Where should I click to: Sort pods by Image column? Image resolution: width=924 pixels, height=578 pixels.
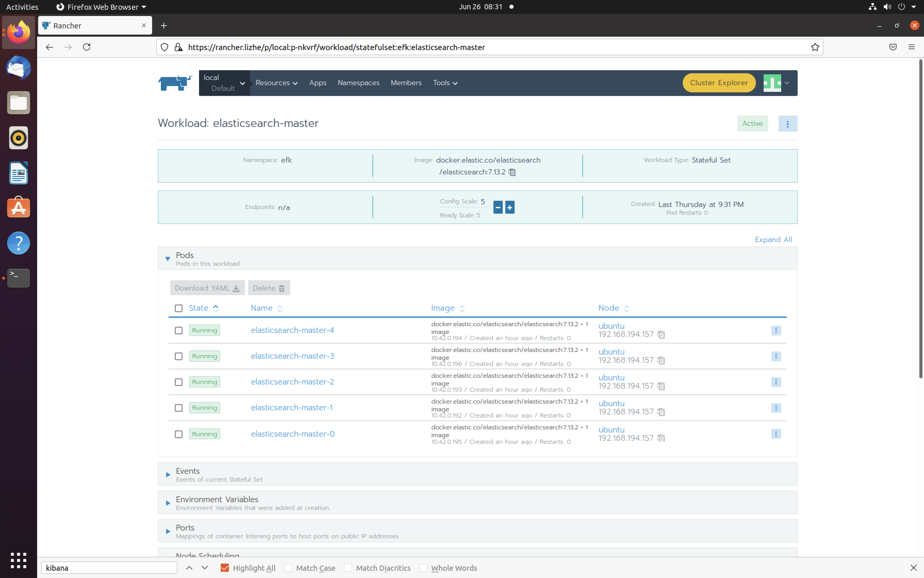pyautogui.click(x=448, y=308)
